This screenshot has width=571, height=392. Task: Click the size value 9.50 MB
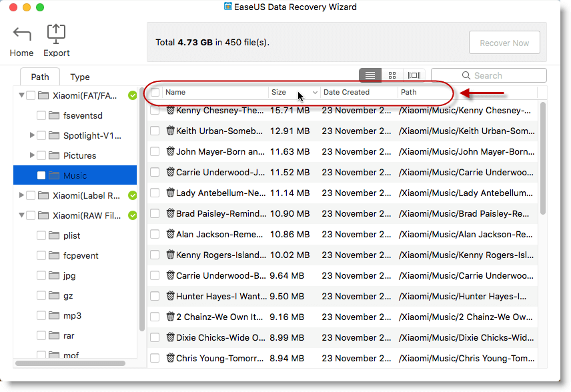287,296
